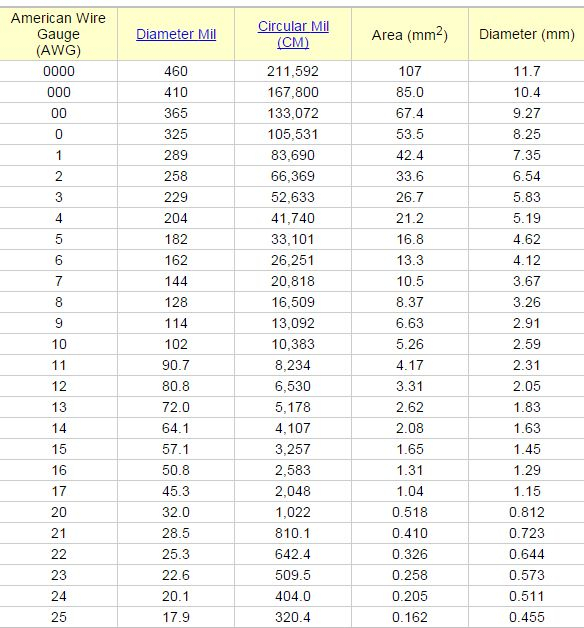Viewport: 584px width, 628px height.
Task: Click the Diameter (mm) column header
Action: click(x=527, y=34)
